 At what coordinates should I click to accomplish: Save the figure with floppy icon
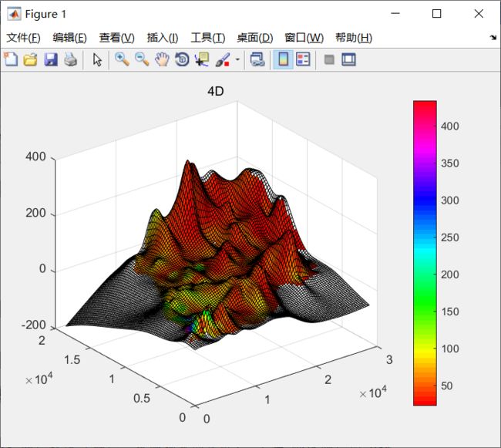50,59
